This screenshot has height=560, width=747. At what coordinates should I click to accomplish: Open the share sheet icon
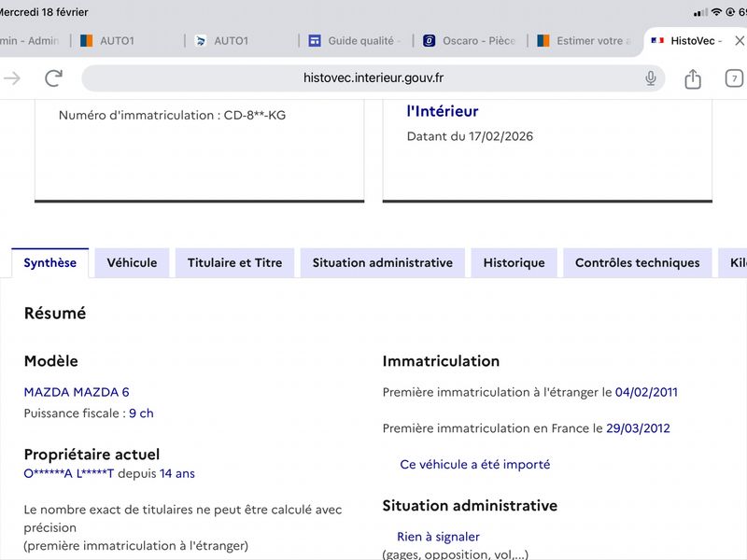(693, 78)
